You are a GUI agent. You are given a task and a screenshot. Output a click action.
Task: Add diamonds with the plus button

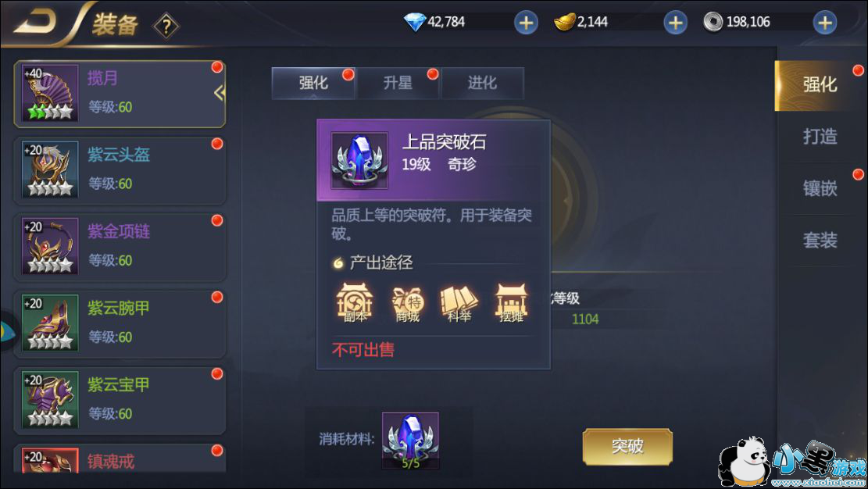click(x=526, y=23)
